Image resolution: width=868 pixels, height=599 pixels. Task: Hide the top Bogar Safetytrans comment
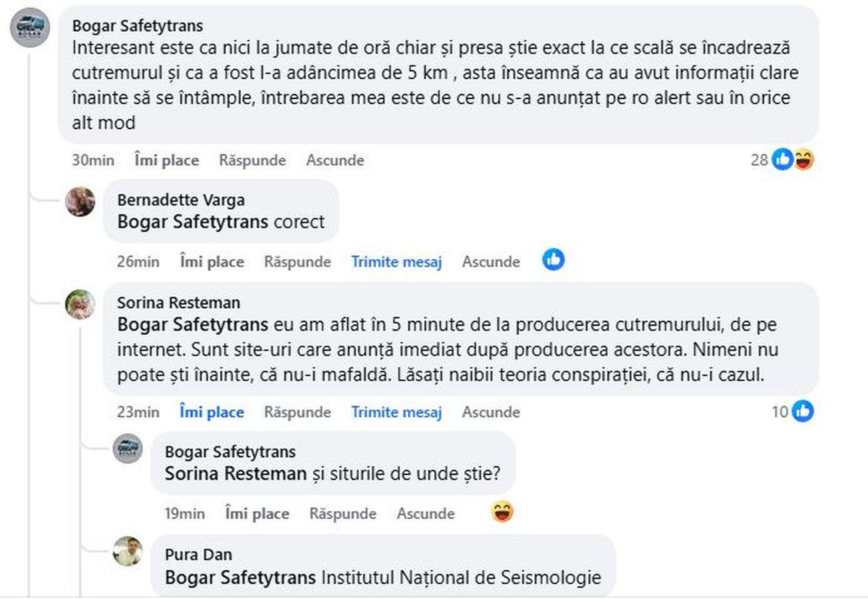[335, 160]
